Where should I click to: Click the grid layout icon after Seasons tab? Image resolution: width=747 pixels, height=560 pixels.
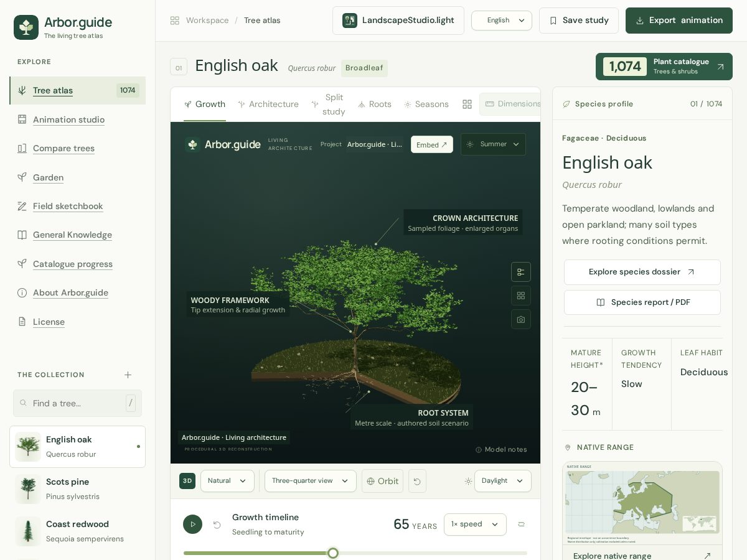pos(467,104)
